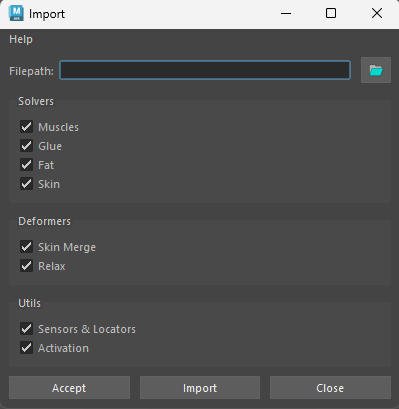This screenshot has height=409, width=399.
Task: Toggle the Activation checkbox
Action: click(26, 348)
